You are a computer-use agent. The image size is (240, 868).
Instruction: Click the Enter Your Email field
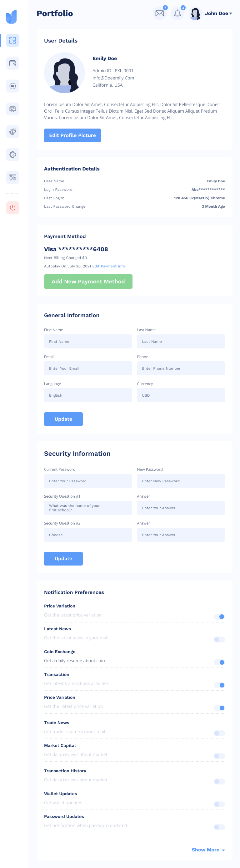tap(88, 368)
